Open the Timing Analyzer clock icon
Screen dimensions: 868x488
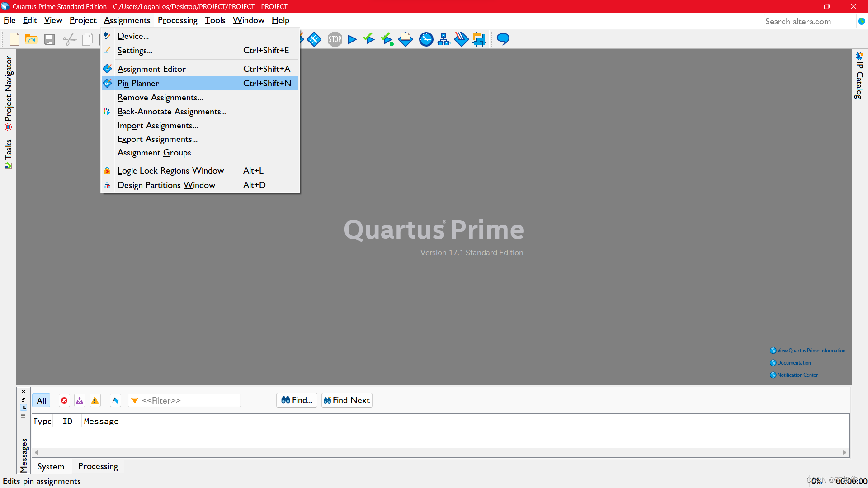(x=426, y=39)
